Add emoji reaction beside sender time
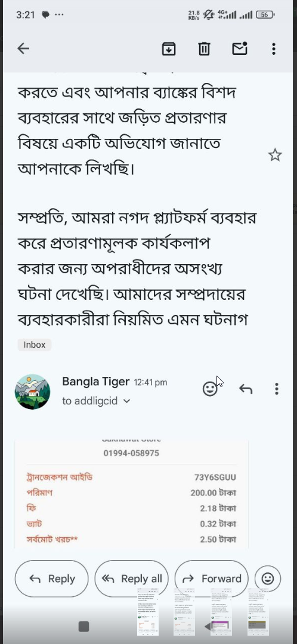297x644 pixels. 210,389
